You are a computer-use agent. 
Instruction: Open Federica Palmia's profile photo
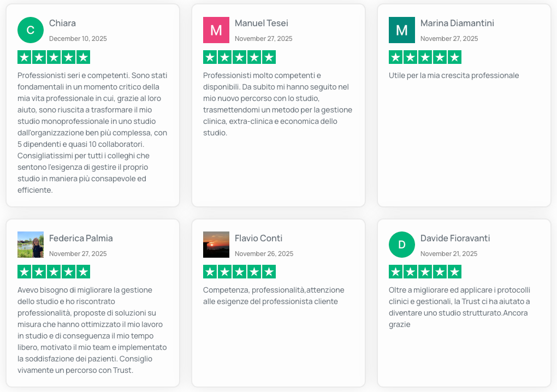click(31, 245)
